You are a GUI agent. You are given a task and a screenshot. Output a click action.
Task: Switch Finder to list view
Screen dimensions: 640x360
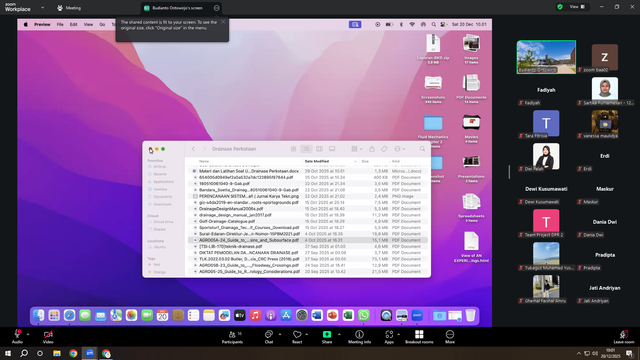coord(306,149)
